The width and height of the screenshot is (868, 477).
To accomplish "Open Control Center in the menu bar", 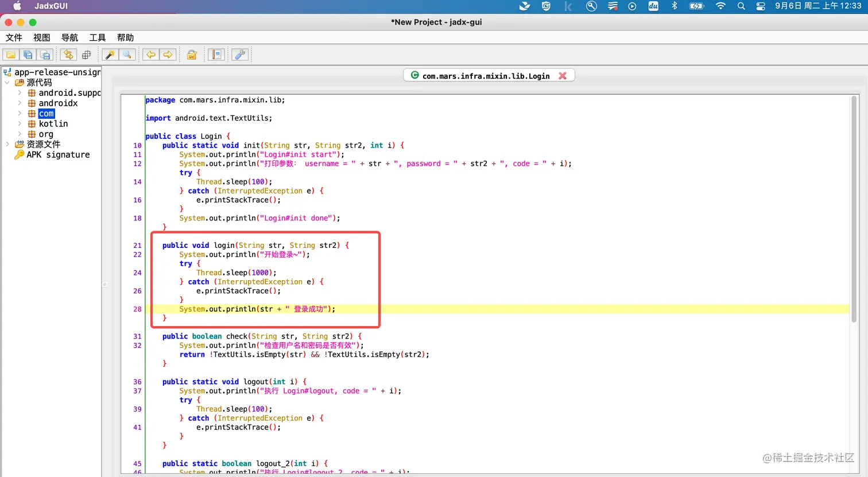I will pos(761,6).
